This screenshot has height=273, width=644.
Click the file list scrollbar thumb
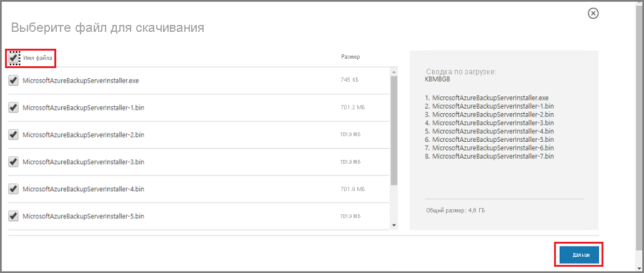coord(394,131)
